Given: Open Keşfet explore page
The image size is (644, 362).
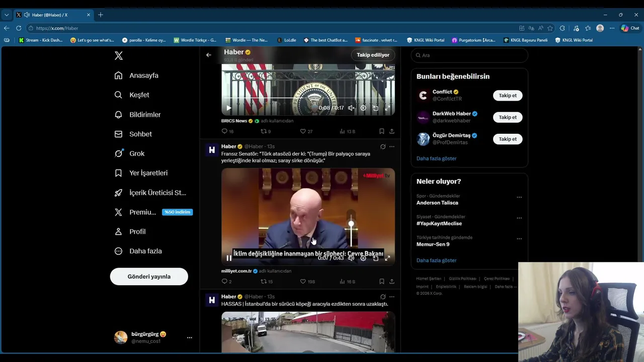Looking at the screenshot, I should coord(132,95).
